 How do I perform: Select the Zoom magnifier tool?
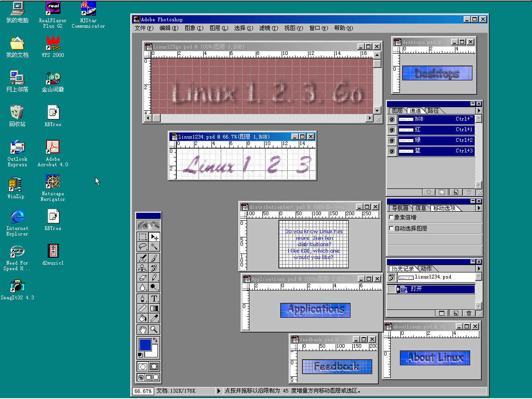[x=154, y=329]
